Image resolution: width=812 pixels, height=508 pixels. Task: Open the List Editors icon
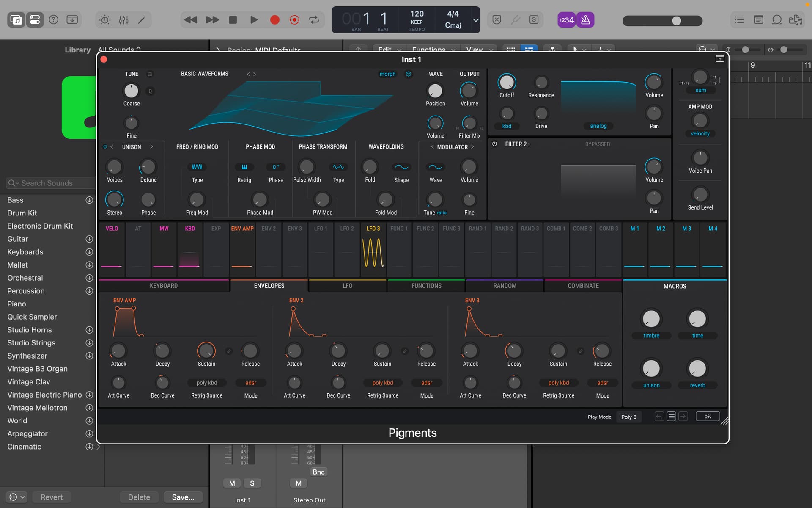739,20
